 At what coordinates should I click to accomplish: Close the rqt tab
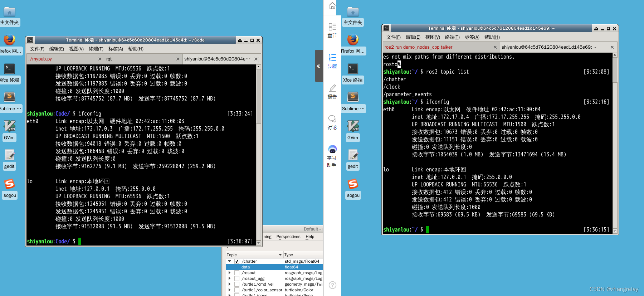(178, 59)
